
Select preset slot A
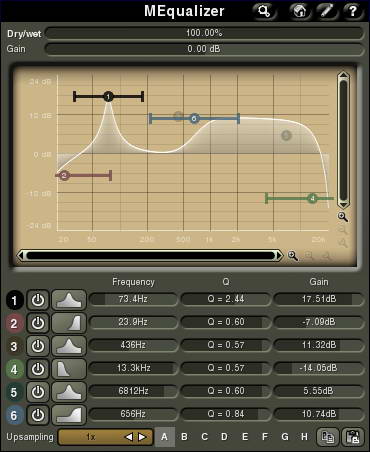pos(165,437)
